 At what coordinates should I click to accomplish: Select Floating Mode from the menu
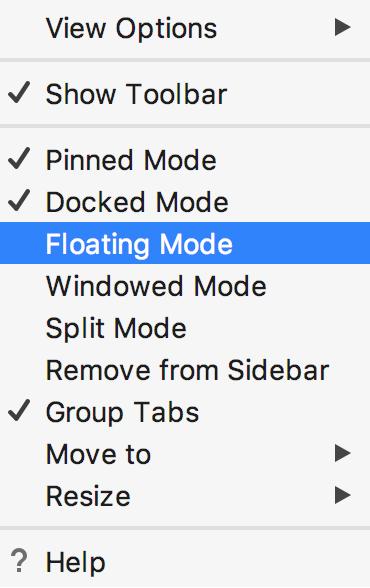tap(185, 243)
